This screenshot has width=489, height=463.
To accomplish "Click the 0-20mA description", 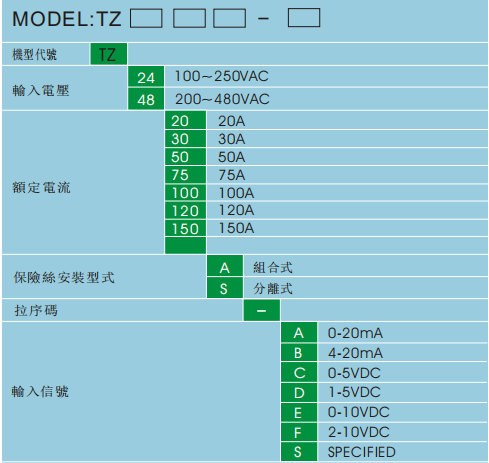I will 355,333.
